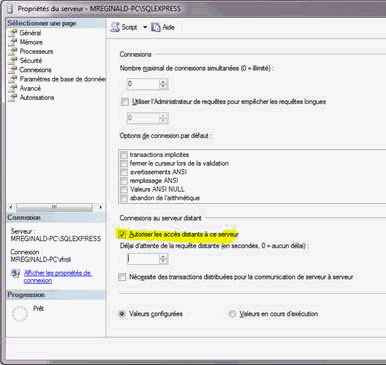Click the Sécurité page icon
This screenshot has width=386, height=365.
[13, 60]
